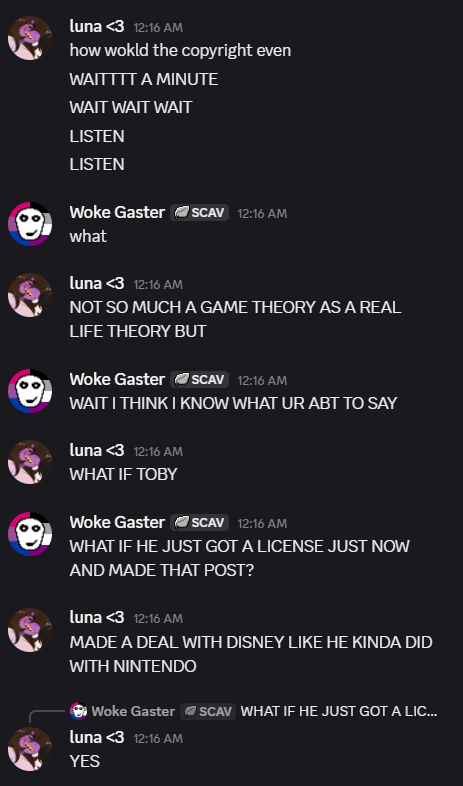The height and width of the screenshot is (786, 463).
Task: Click luna's avatar on the top message
Action: (x=30, y=38)
